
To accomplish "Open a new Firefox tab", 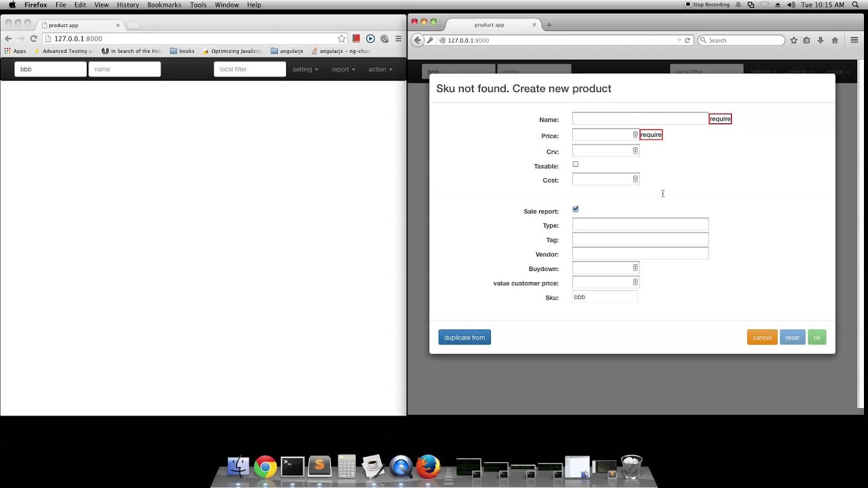I will click(549, 25).
